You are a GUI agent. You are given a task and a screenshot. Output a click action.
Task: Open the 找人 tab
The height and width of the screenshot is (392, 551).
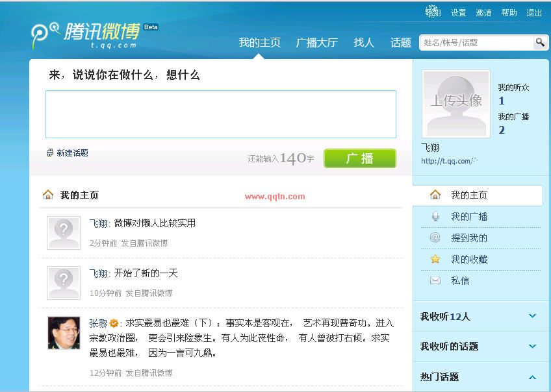click(364, 42)
